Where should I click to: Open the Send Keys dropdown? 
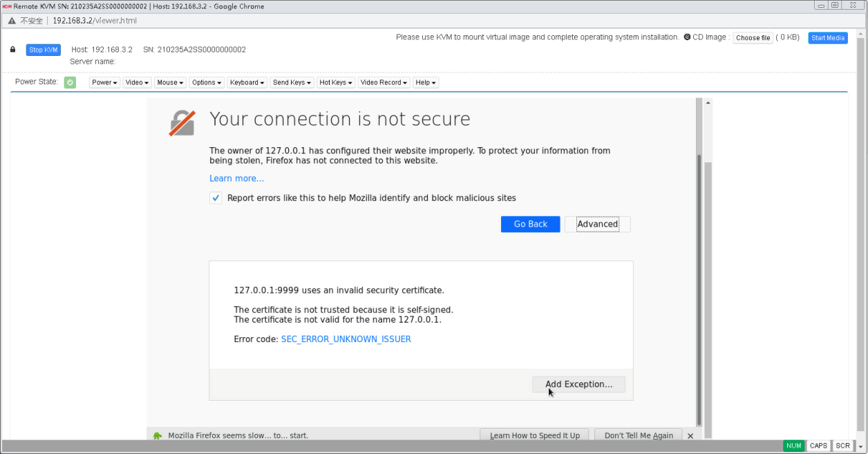292,82
